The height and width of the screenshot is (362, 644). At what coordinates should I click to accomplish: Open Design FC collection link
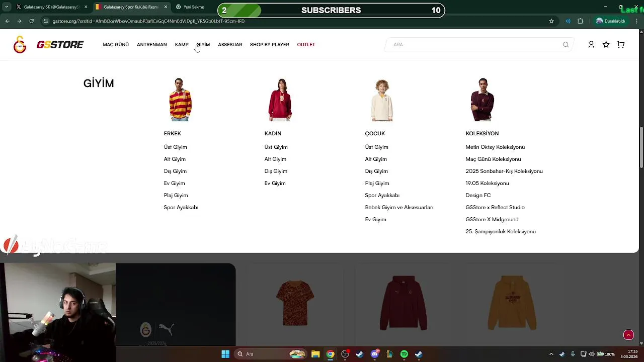tap(478, 195)
